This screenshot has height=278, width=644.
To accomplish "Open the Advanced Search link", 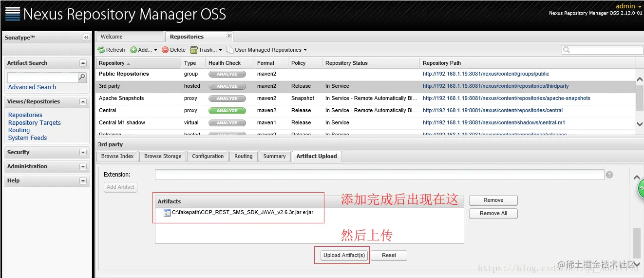I will pyautogui.click(x=32, y=87).
